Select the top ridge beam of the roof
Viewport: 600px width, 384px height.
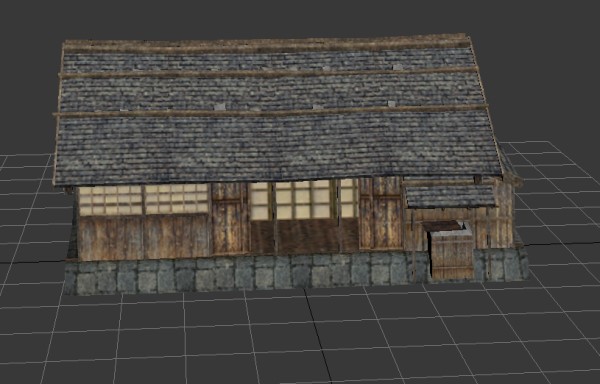[267, 45]
